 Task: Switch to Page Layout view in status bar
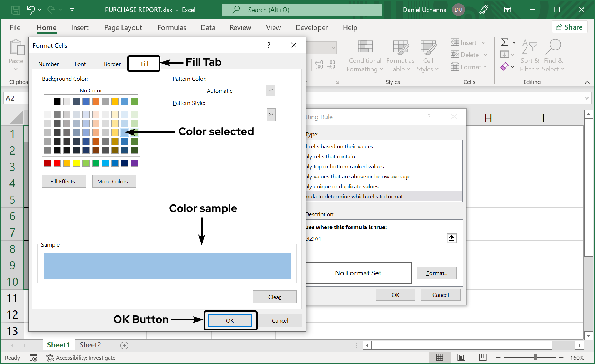(x=461, y=357)
